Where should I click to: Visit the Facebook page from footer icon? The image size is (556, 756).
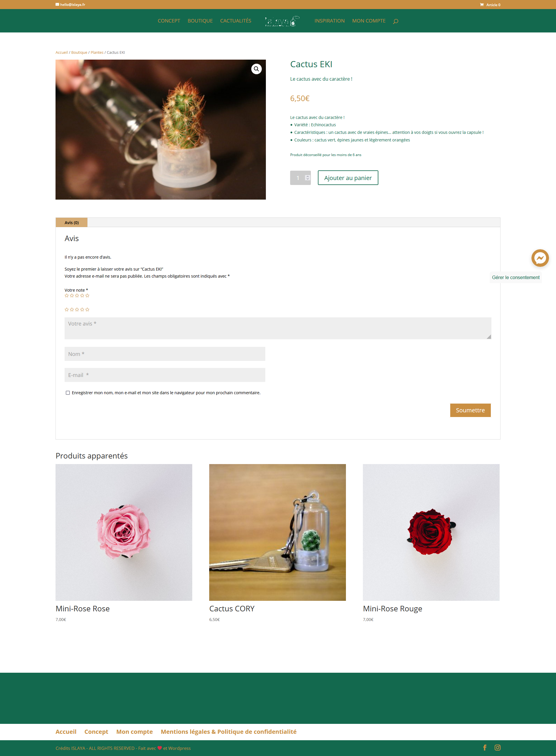pyautogui.click(x=485, y=747)
